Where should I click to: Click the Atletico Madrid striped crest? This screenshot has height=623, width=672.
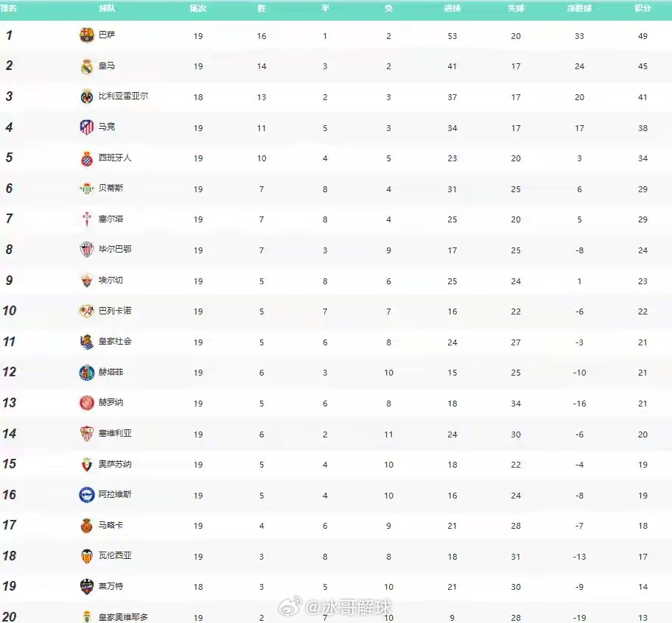tap(86, 127)
